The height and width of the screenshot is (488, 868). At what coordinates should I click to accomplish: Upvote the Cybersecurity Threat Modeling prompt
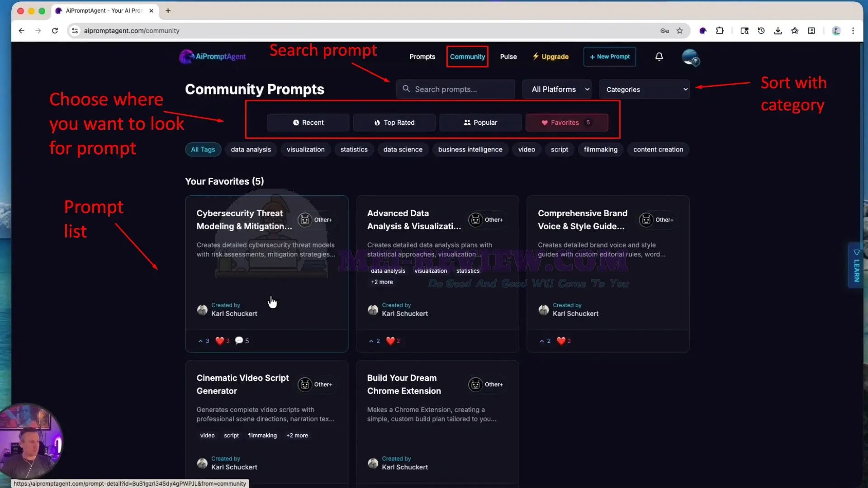pyautogui.click(x=204, y=341)
